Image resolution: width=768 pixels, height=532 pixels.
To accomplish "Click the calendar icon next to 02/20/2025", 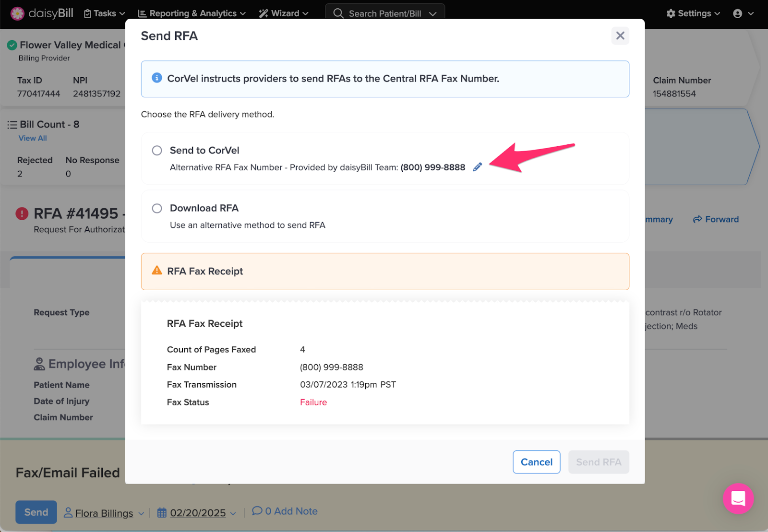I will tap(162, 513).
